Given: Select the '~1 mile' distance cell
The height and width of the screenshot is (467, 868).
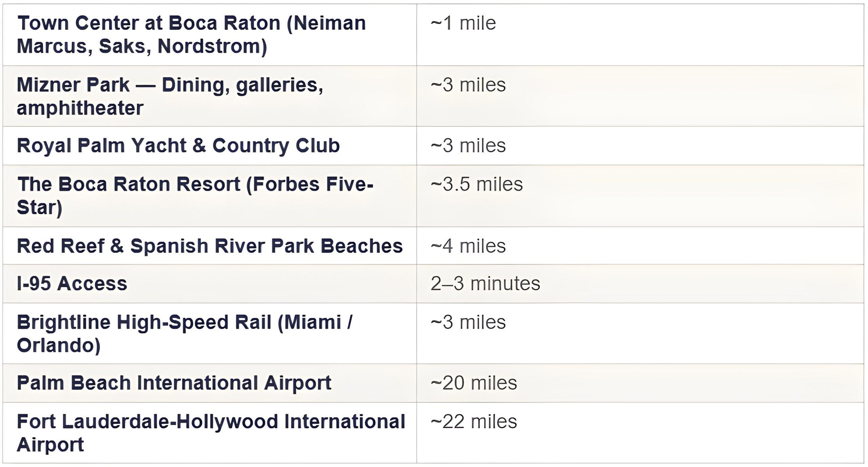Looking at the screenshot, I should [463, 23].
